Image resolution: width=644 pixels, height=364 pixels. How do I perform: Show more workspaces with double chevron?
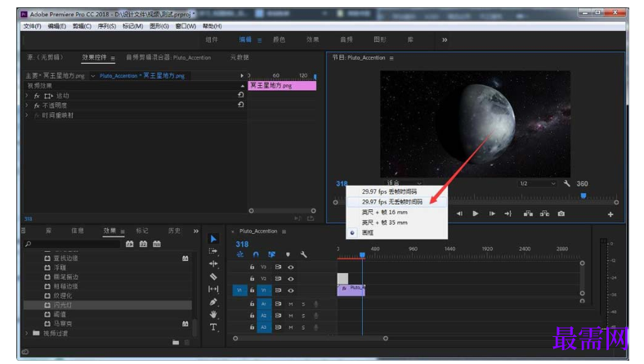coord(445,40)
